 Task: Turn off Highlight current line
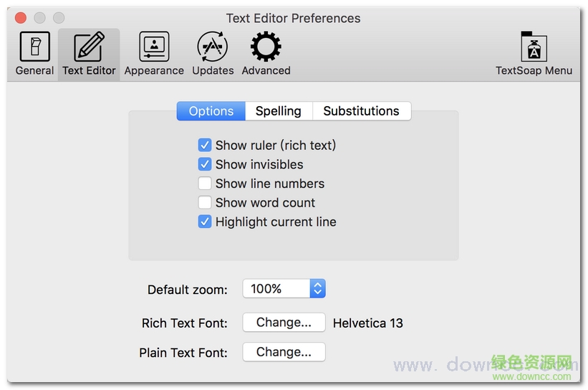[205, 222]
